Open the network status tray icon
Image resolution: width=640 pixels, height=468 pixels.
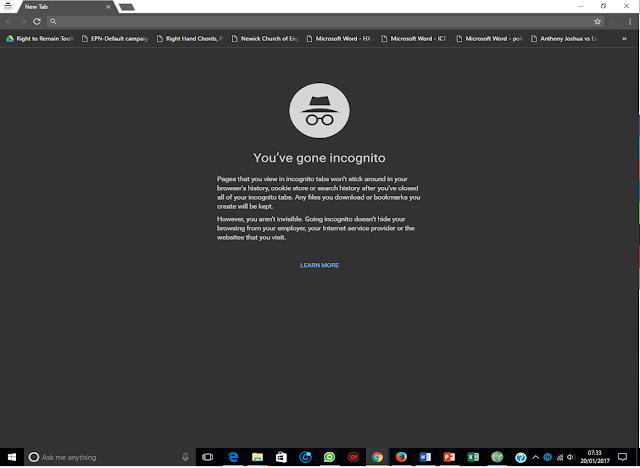560,457
